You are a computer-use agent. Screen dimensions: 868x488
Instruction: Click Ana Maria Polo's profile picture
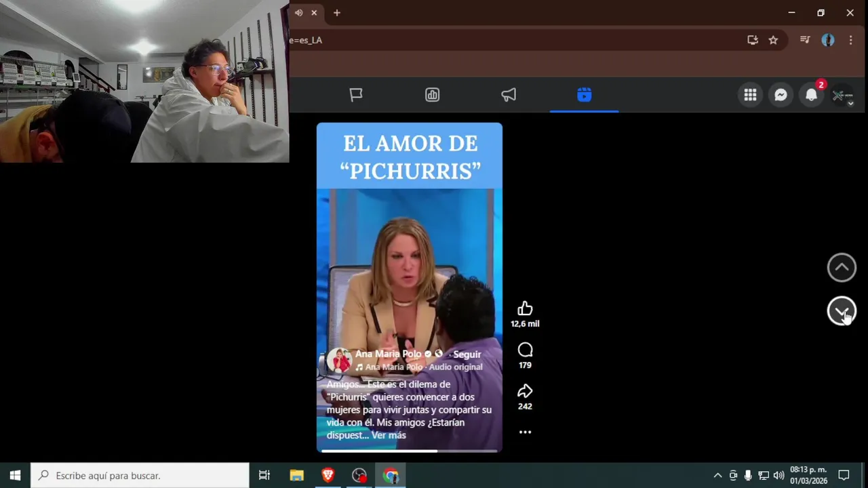[339, 360]
